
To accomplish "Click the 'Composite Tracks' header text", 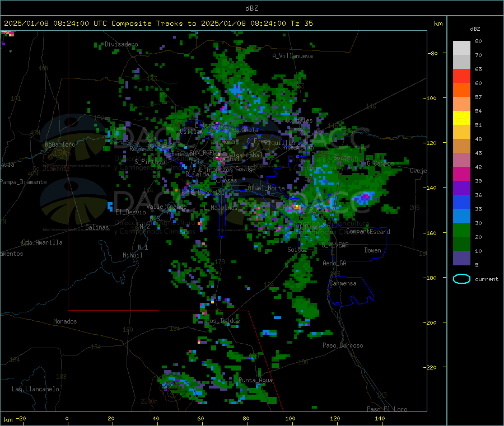I will tap(147, 24).
